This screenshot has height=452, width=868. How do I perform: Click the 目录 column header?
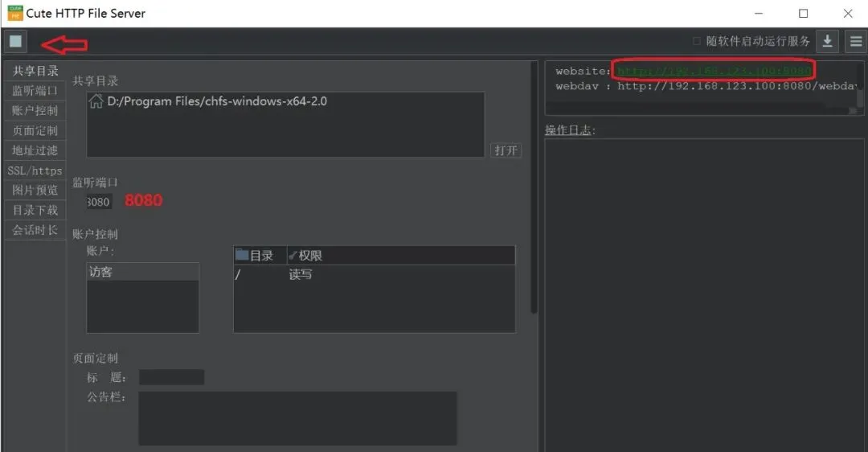(260, 256)
